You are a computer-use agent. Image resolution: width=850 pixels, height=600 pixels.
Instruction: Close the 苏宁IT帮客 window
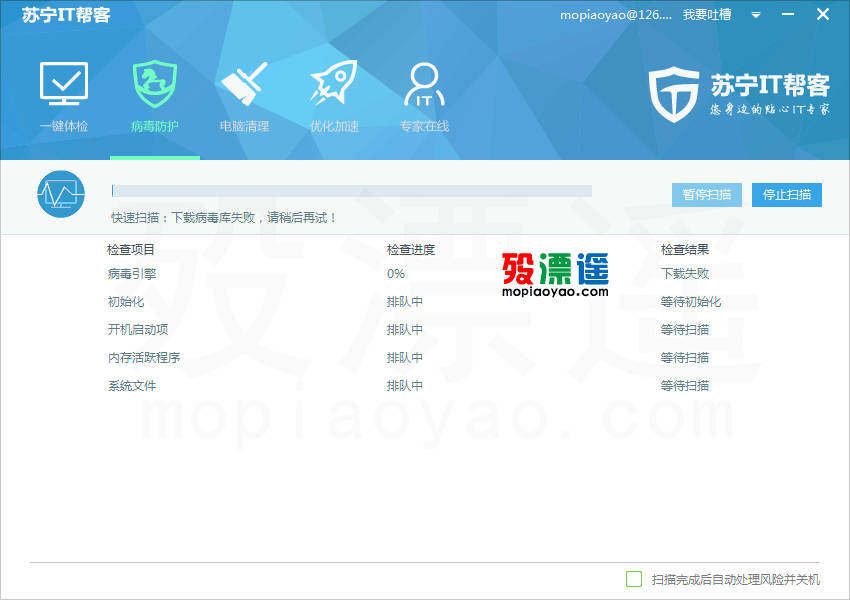[x=823, y=14]
